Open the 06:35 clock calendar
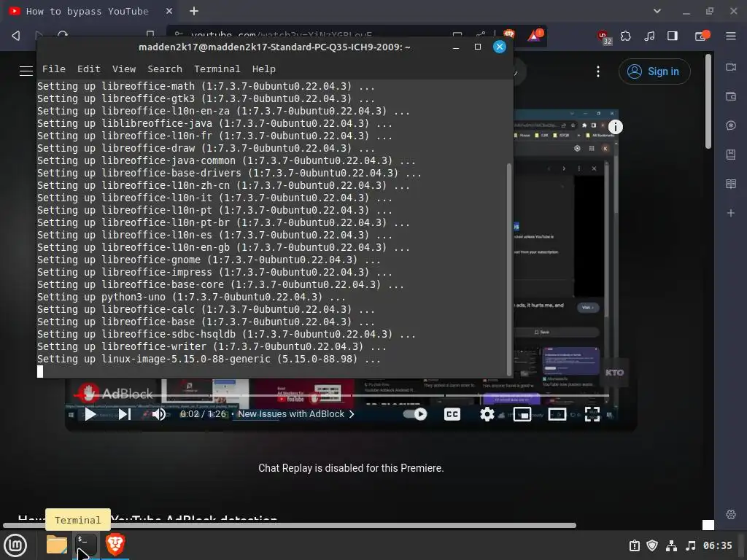The height and width of the screenshot is (560, 747). (718, 545)
